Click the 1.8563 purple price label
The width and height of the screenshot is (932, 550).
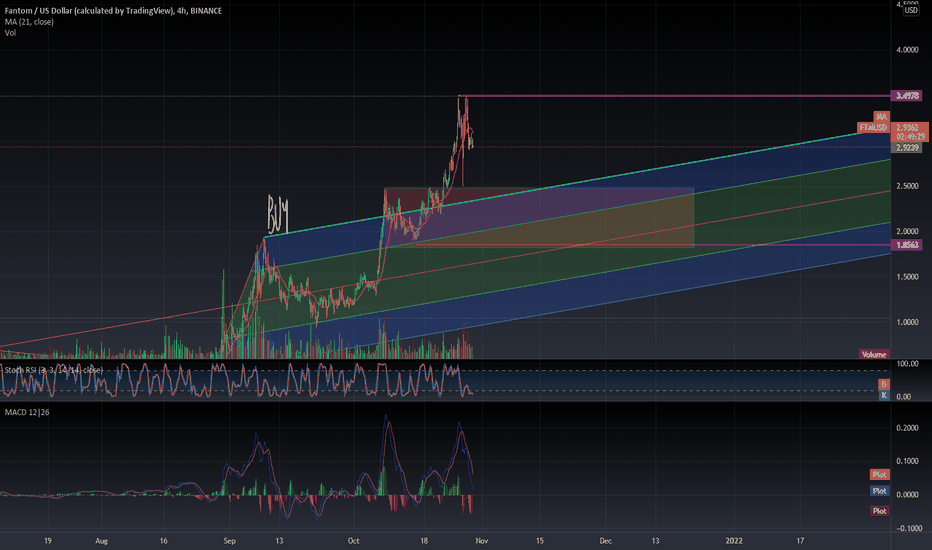906,245
